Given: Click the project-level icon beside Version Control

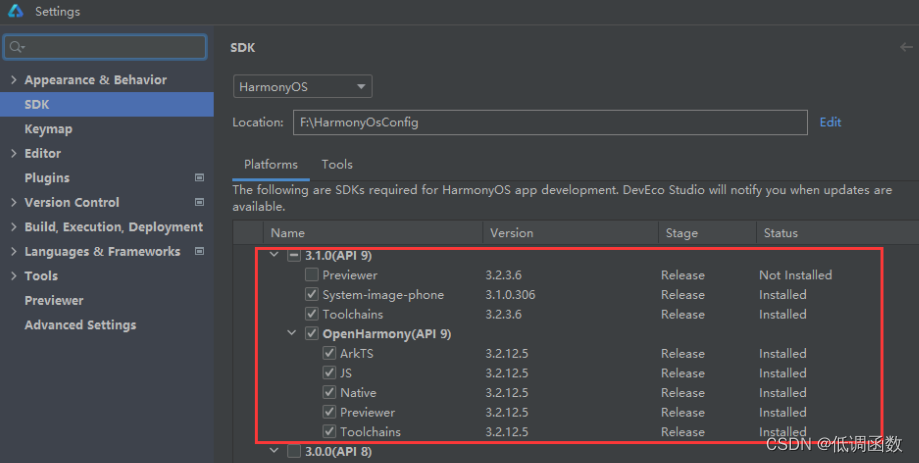Looking at the screenshot, I should [199, 202].
